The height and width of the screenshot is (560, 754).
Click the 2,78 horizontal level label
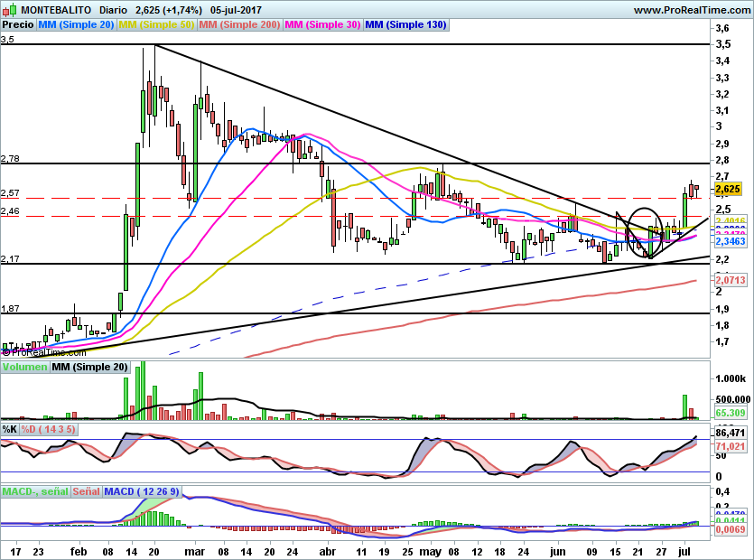(10, 159)
